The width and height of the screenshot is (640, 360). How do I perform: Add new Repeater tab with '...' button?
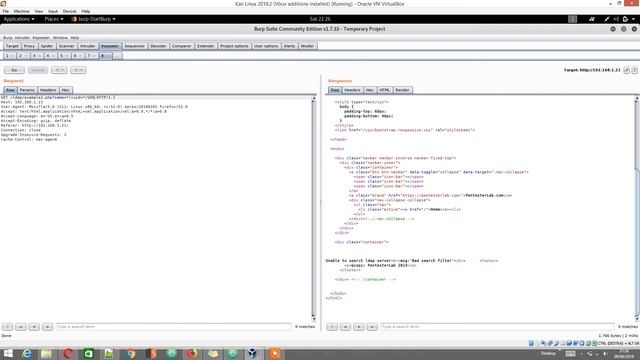(118, 56)
